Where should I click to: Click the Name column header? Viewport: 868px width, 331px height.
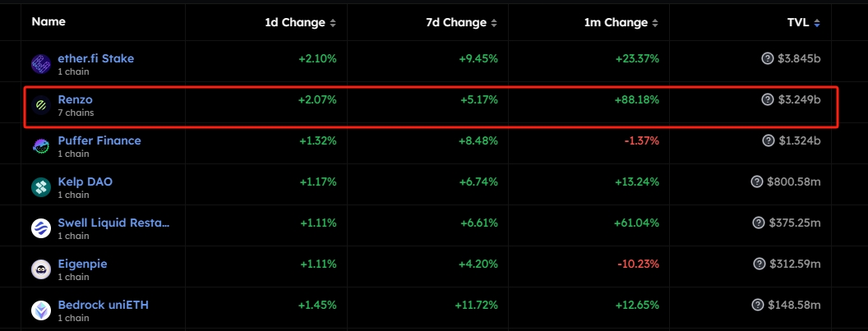(48, 22)
